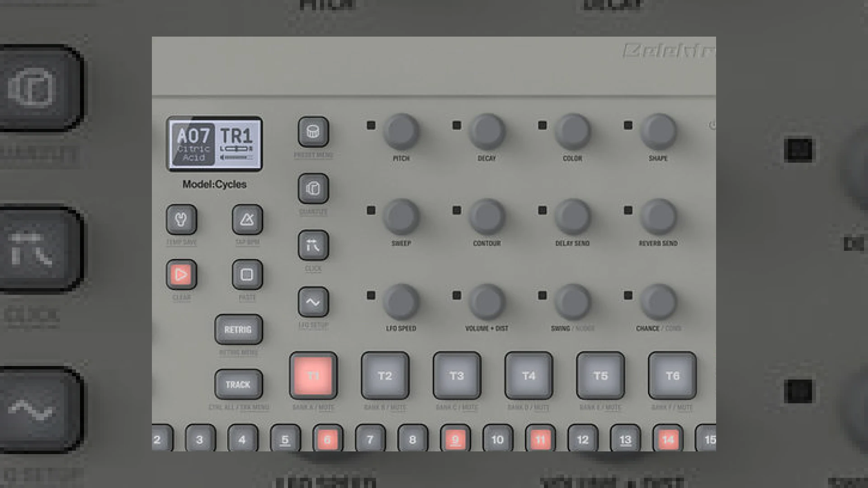Image resolution: width=868 pixels, height=488 pixels.
Task: Select track pad T1
Action: point(313,375)
